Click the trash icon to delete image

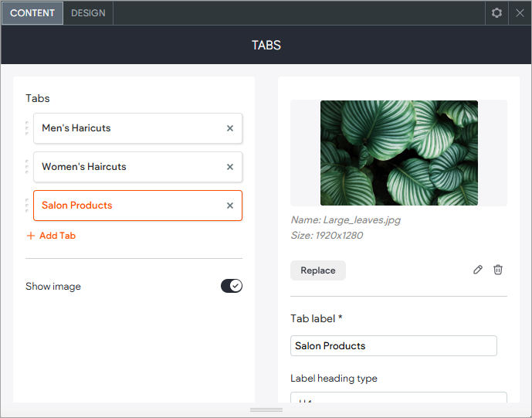pos(498,270)
